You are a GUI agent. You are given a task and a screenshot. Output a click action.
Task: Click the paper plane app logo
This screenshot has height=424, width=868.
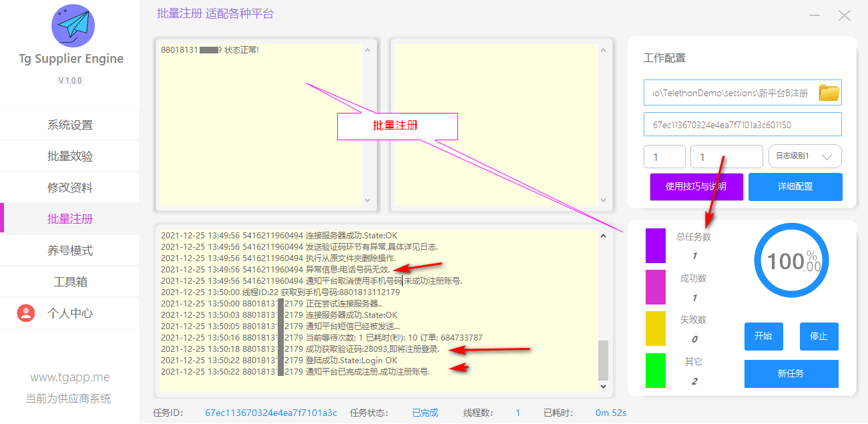click(x=73, y=26)
